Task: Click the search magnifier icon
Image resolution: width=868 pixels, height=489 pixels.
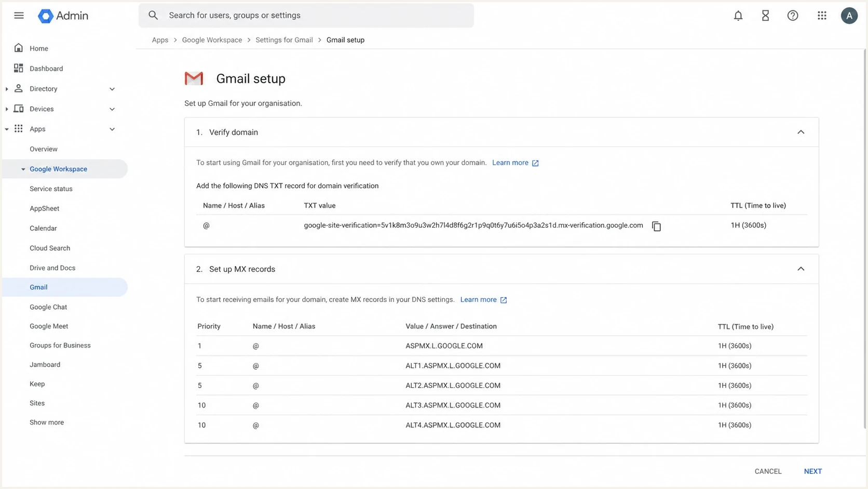Action: (x=153, y=16)
